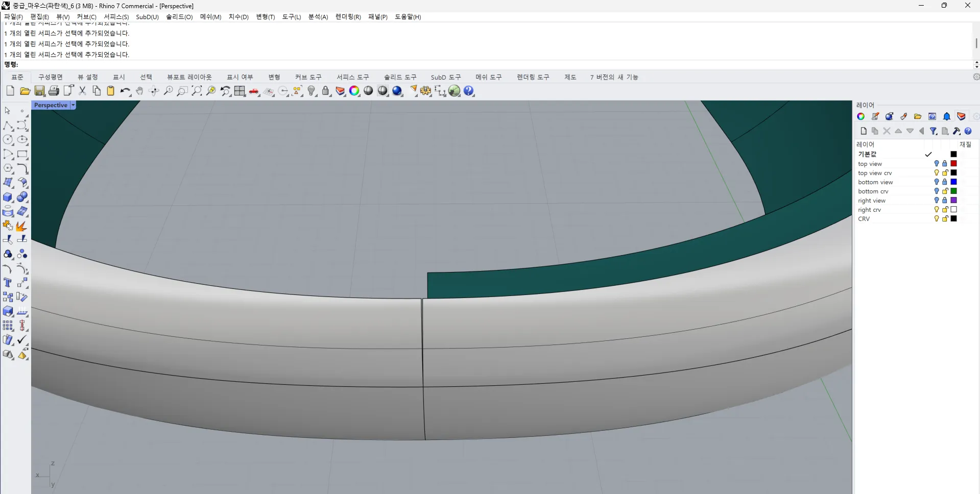Toggle lock on bottom crv layer
The image size is (980, 494).
coord(945,191)
